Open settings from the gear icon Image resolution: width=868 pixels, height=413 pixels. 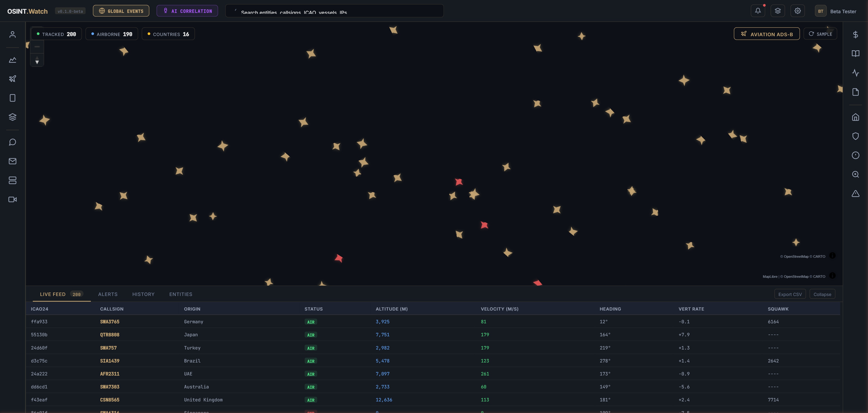tap(797, 10)
